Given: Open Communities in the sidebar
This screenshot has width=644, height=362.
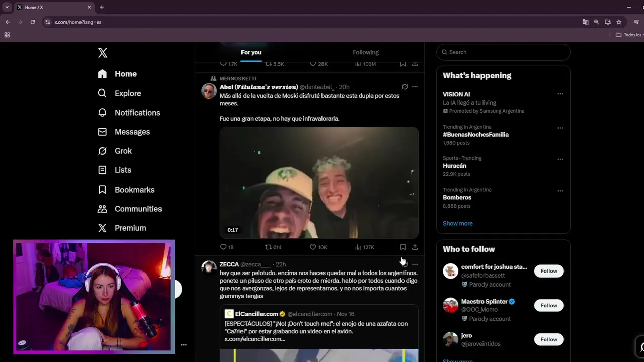Looking at the screenshot, I should 130,209.
